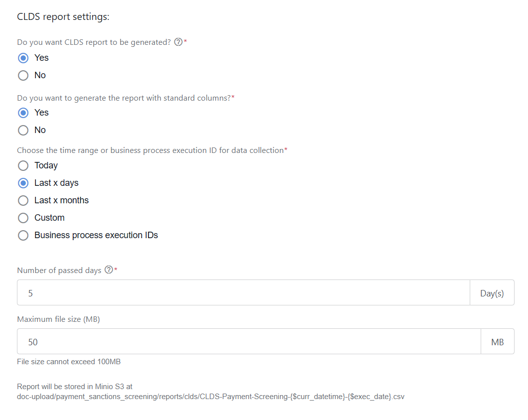Viewport: 528px width, 420px height.
Task: Select No for CLDS report generation
Action: [23, 75]
